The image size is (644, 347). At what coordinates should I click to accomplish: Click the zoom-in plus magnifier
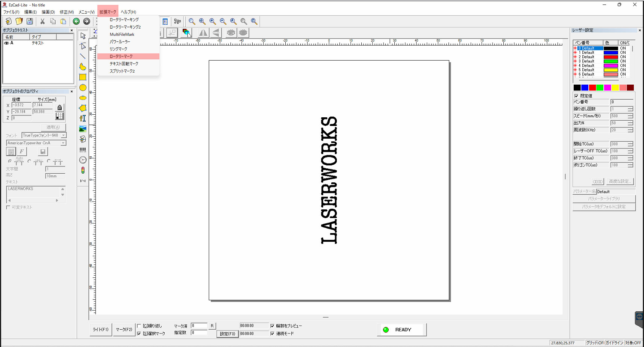click(x=213, y=21)
